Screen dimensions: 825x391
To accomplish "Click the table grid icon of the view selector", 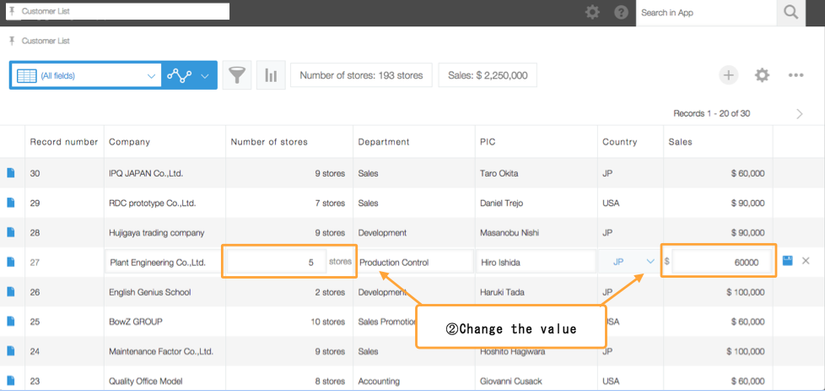I will click(26, 76).
